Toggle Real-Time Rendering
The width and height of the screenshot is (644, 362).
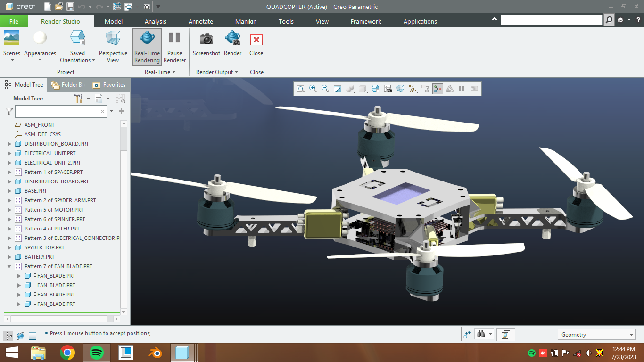(x=147, y=46)
